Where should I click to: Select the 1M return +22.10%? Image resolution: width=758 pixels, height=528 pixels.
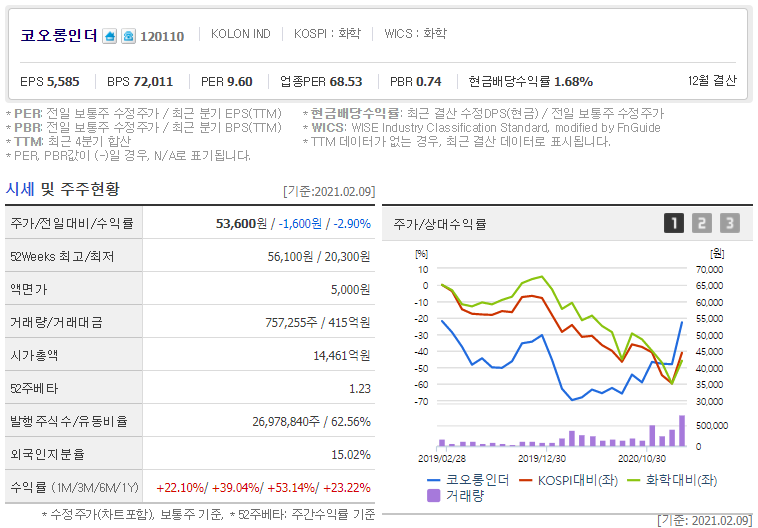[x=180, y=487]
